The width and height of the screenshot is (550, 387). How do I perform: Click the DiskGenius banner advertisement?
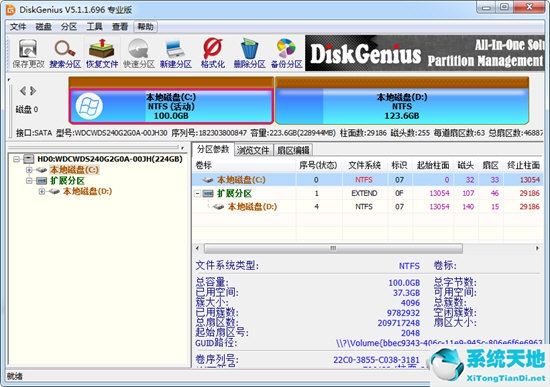coord(425,53)
